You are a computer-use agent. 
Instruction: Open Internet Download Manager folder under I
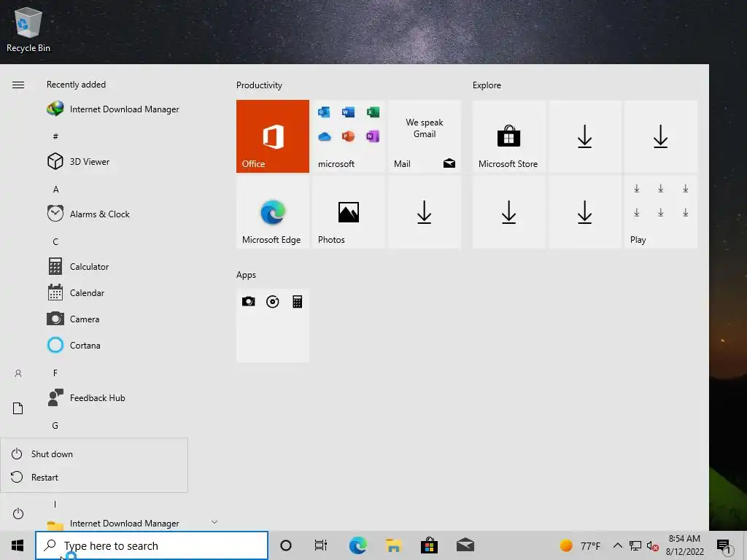pos(113,524)
